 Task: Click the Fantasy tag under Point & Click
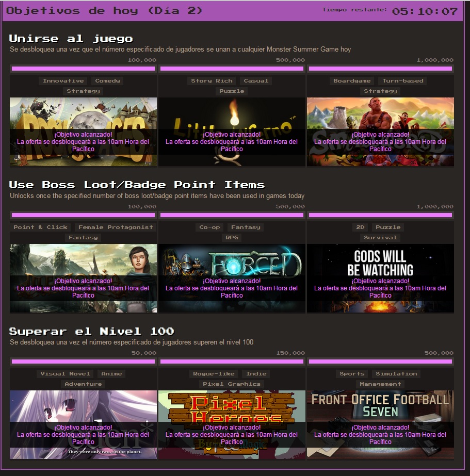(x=83, y=238)
